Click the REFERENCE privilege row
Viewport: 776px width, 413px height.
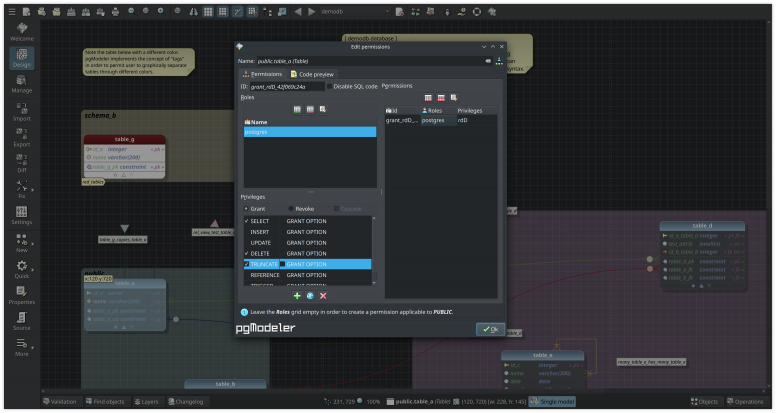tap(307, 275)
